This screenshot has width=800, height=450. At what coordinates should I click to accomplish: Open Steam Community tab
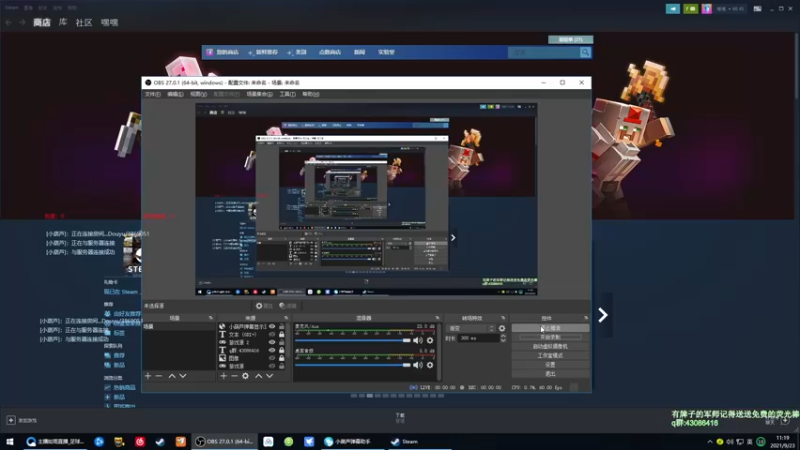[x=84, y=22]
